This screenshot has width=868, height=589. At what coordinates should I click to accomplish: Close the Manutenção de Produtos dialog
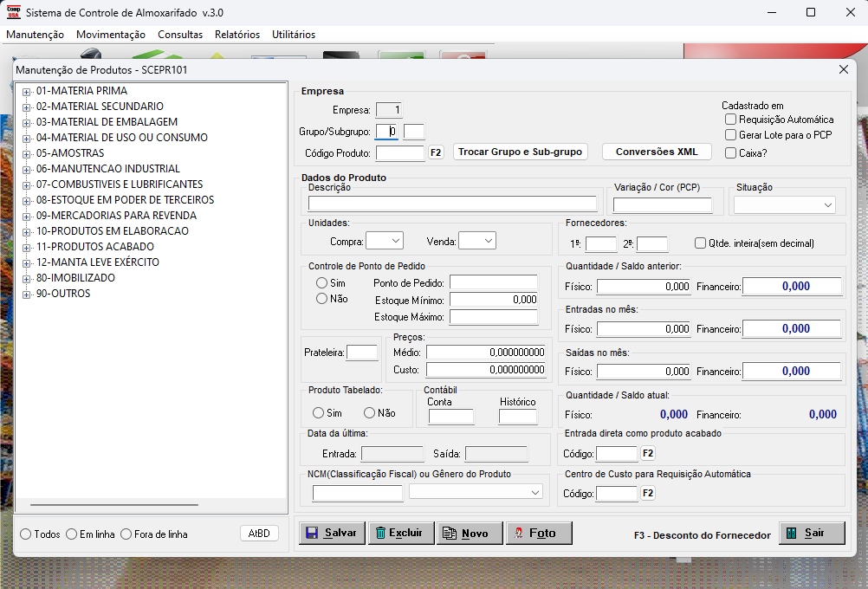click(843, 70)
